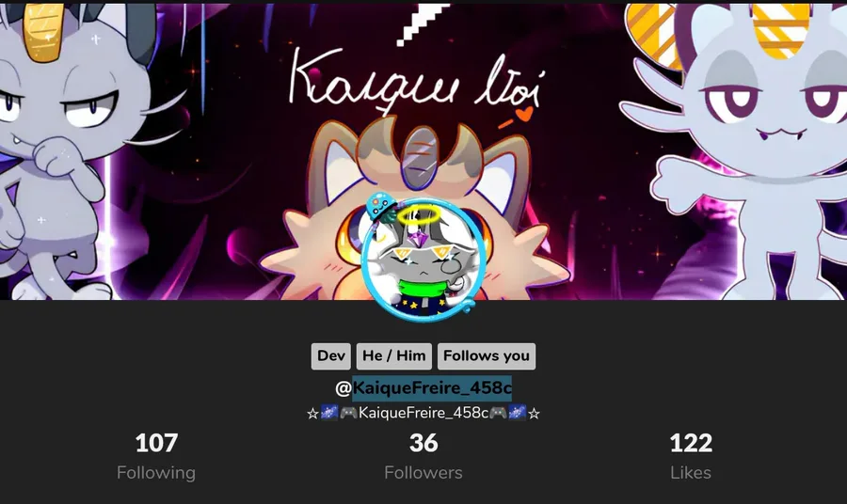The width and height of the screenshot is (847, 504).
Task: Select the Dev badge
Action: [x=330, y=356]
